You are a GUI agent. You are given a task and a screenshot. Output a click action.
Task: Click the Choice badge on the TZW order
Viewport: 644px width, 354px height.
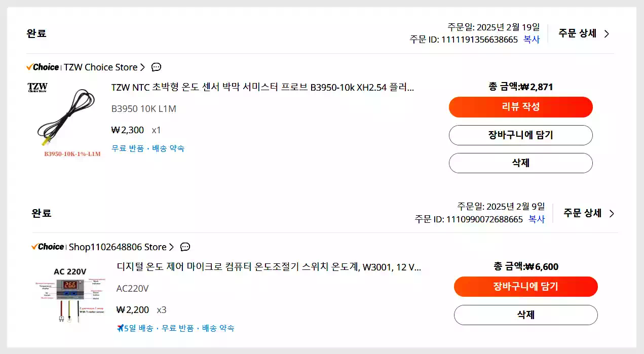pyautogui.click(x=43, y=67)
